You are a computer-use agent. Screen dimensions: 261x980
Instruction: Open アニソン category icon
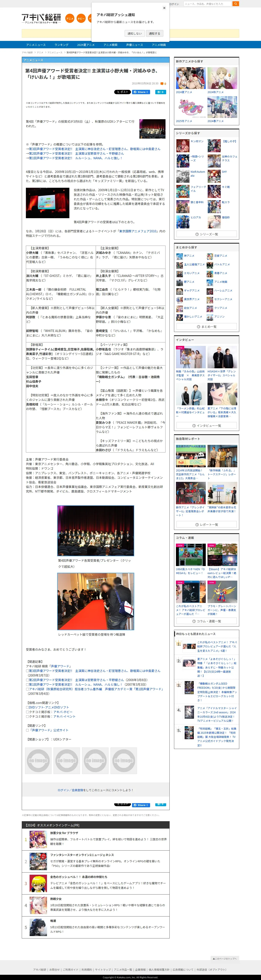[210, 317]
